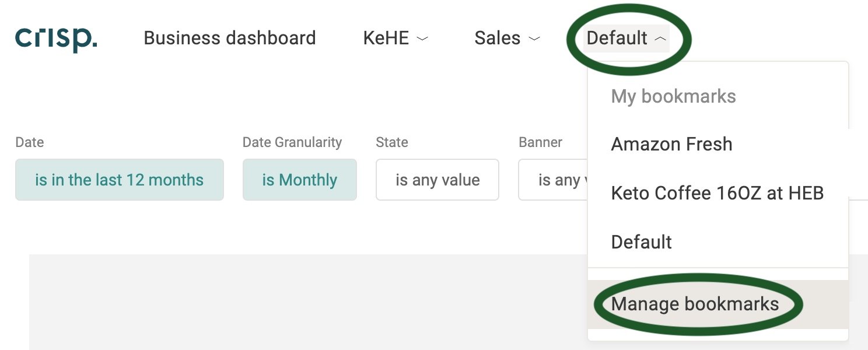Click the Date Granularity filter label

coord(292,142)
